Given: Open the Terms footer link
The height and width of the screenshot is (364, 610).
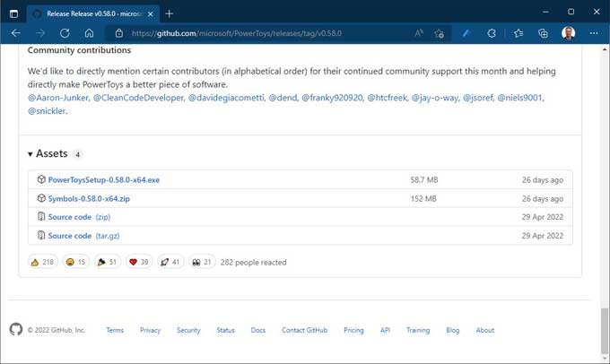Looking at the screenshot, I should [x=115, y=330].
